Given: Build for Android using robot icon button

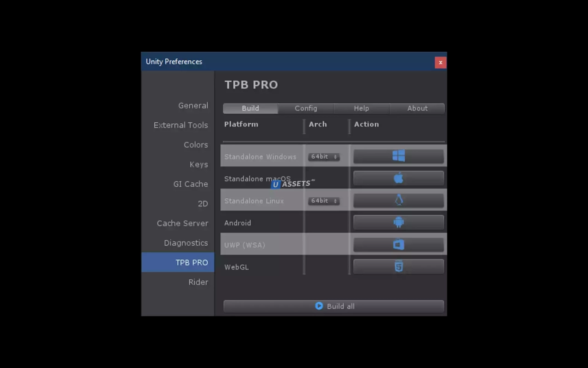Looking at the screenshot, I should pyautogui.click(x=398, y=223).
